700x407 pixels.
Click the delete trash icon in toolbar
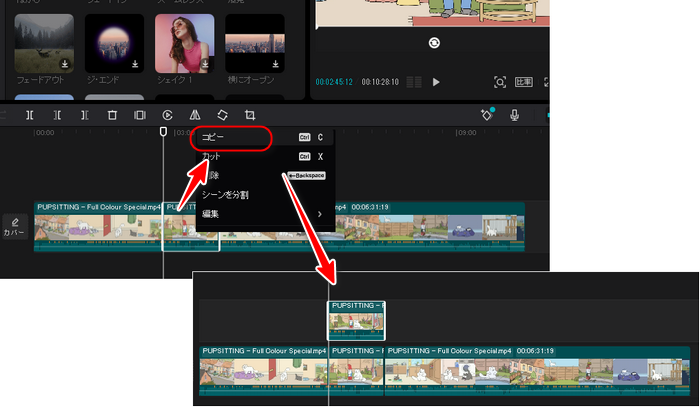click(x=112, y=116)
